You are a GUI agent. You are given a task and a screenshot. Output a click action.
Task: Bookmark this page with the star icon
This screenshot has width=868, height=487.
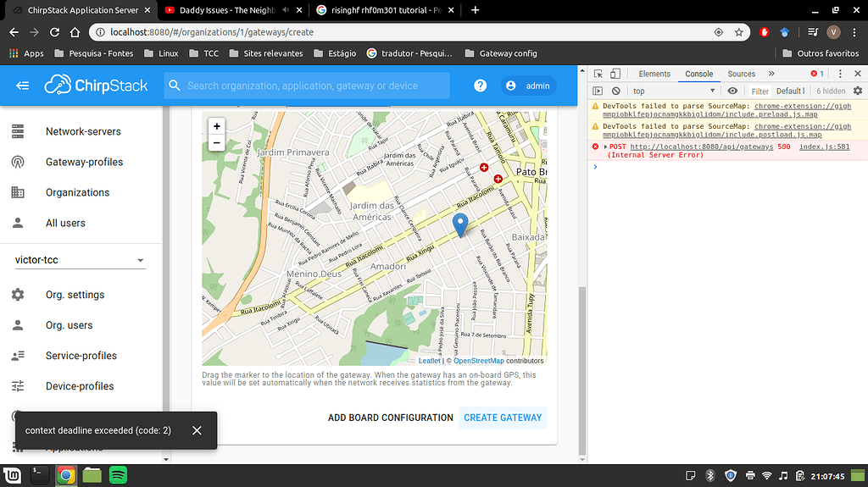pyautogui.click(x=738, y=32)
